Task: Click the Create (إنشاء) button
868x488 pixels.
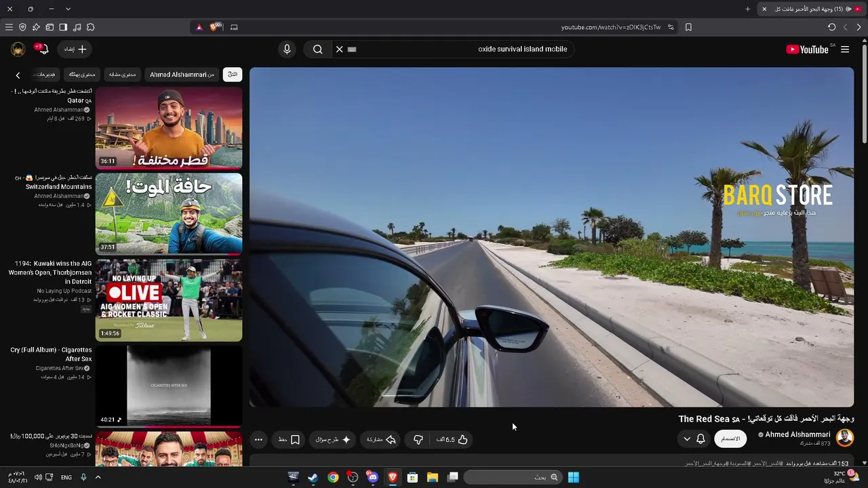Action: pyautogui.click(x=75, y=49)
